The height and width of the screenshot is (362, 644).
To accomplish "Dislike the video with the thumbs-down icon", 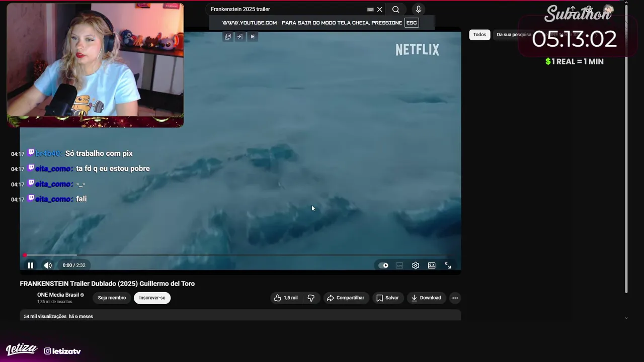I will [311, 298].
